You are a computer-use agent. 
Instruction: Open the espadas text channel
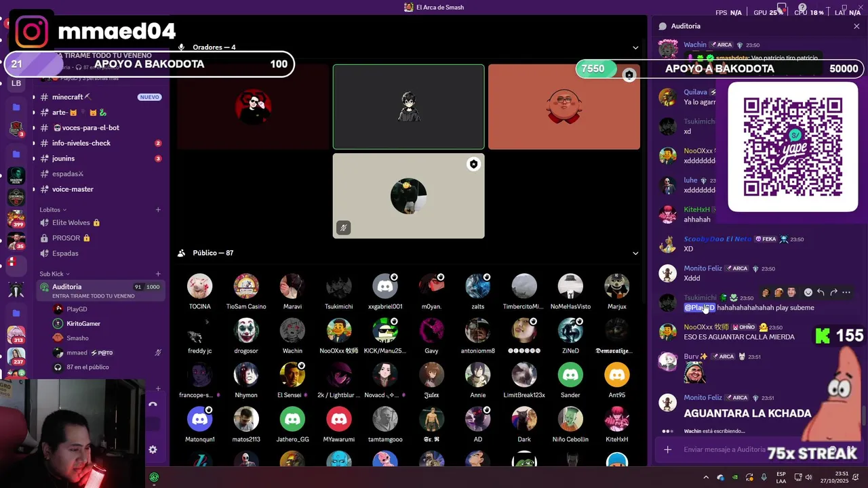(x=101, y=174)
